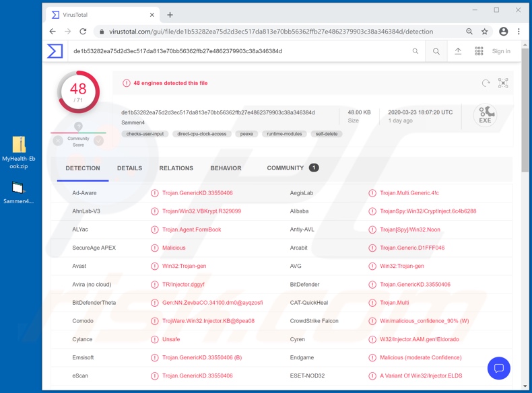Screen dimensions: 532x393
Task: Click ESET-NOD32 Win32/Injector.ELDS result
Action: [421, 376]
